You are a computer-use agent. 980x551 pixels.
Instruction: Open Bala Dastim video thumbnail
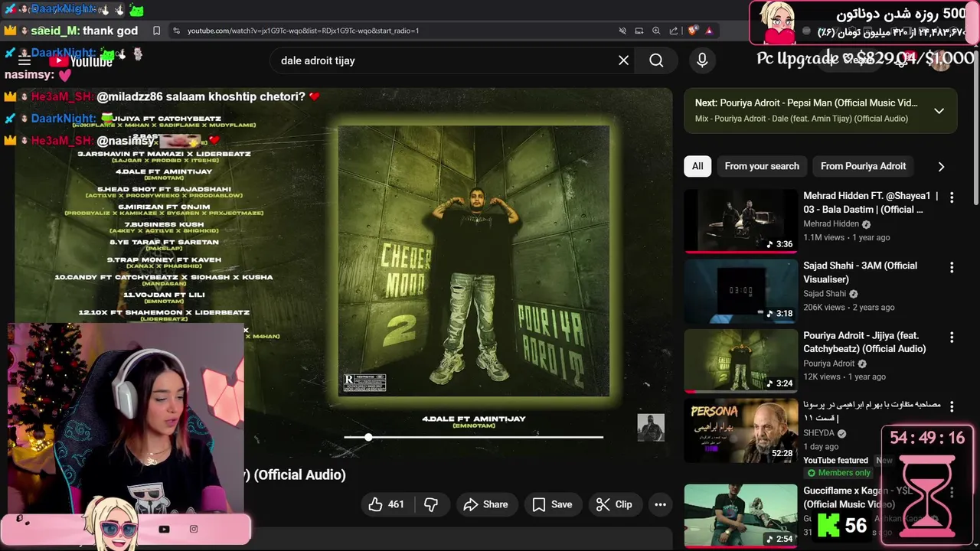tap(740, 220)
